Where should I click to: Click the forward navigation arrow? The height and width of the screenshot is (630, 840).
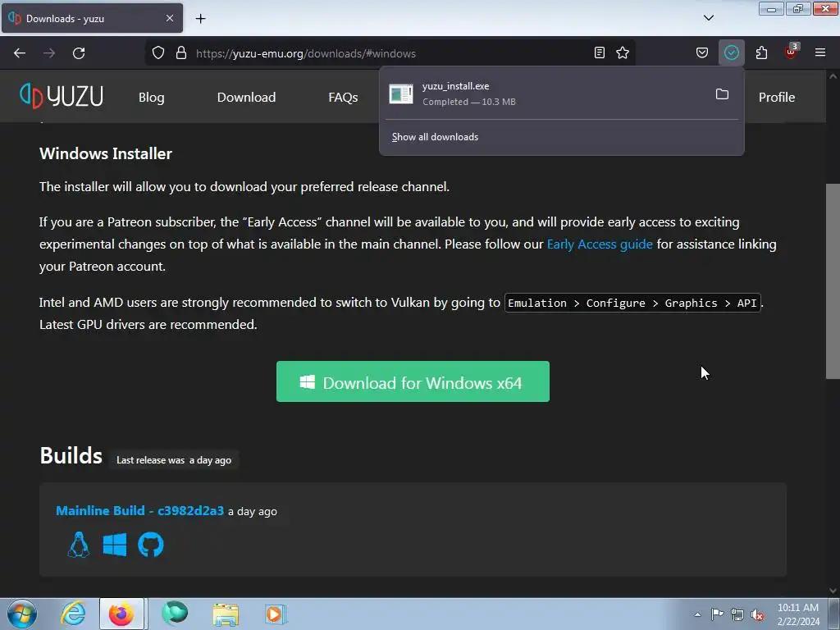pos(49,53)
